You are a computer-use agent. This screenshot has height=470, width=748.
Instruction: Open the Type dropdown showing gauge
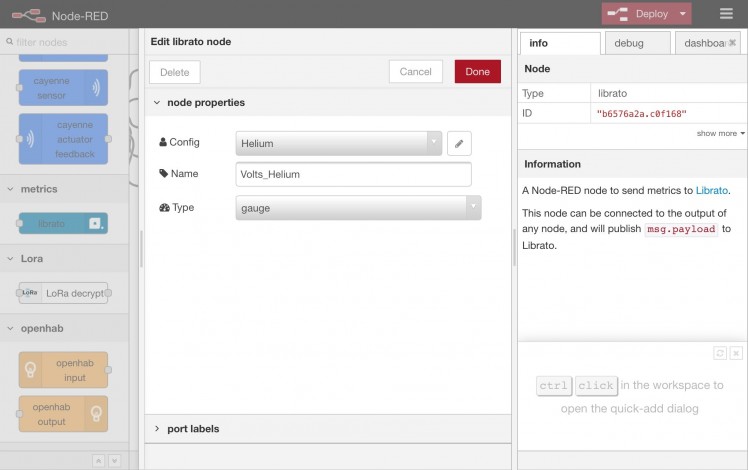coord(358,208)
